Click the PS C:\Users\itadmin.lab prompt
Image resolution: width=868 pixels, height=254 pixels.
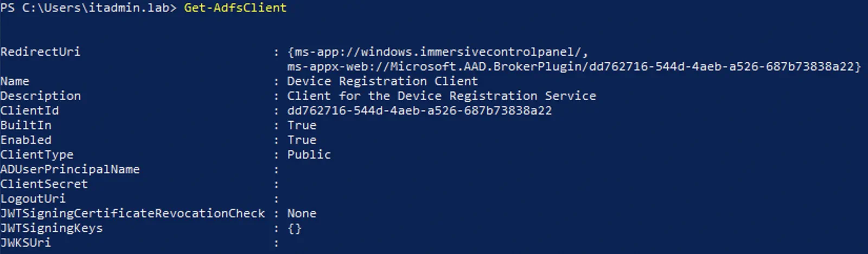(88, 8)
